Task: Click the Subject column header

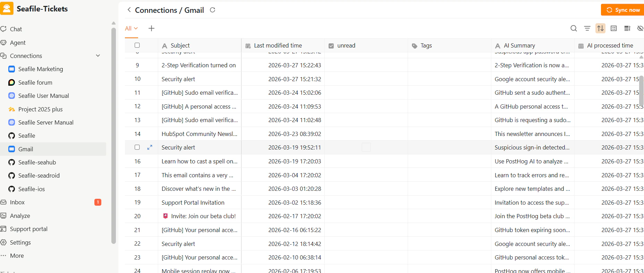Action: [200, 45]
